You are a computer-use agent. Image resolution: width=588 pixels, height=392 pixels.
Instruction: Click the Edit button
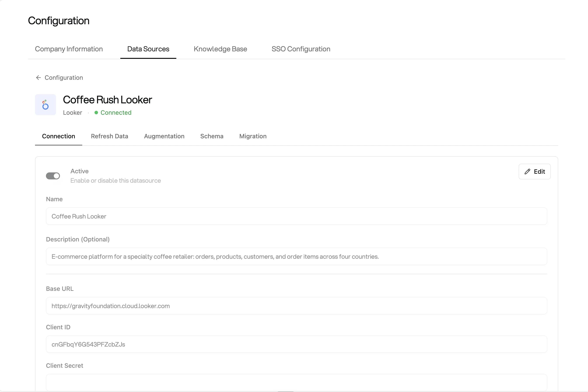tap(534, 172)
